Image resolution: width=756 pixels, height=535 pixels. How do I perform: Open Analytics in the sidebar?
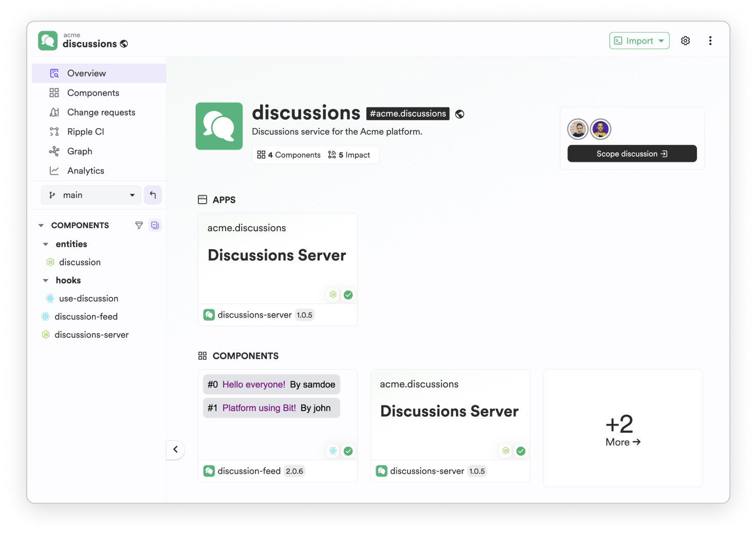click(99, 171)
